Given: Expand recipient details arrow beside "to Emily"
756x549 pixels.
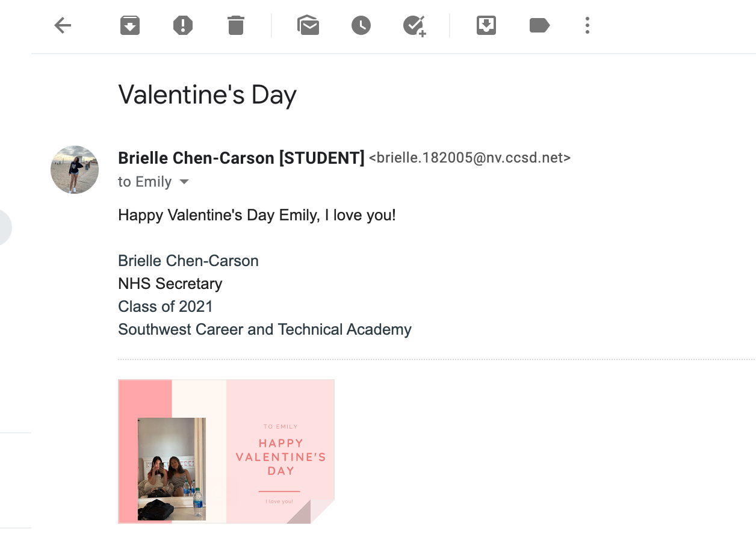Looking at the screenshot, I should point(184,182).
